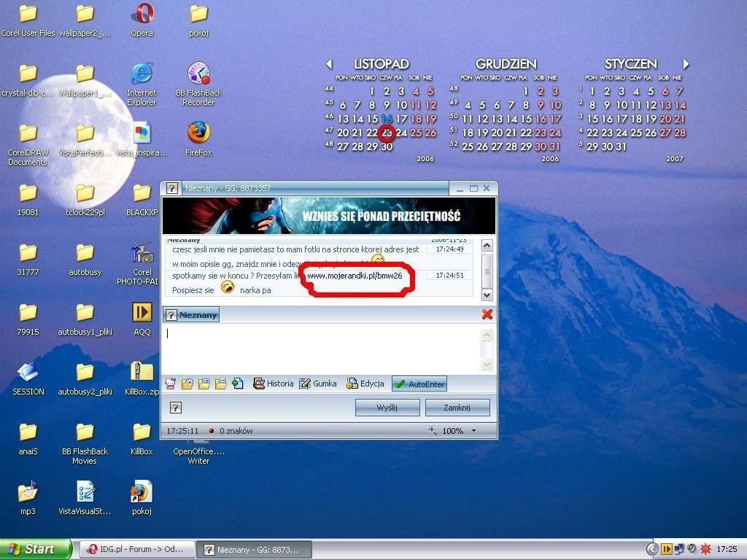747x560 pixels.
Task: Click the zoom magnifier icon in status bar
Action: [x=433, y=430]
